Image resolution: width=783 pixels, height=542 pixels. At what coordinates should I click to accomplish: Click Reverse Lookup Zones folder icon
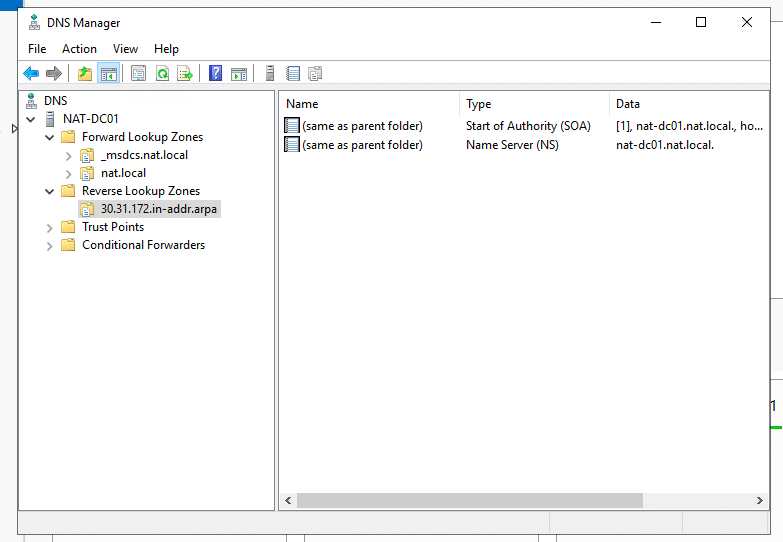[68, 191]
